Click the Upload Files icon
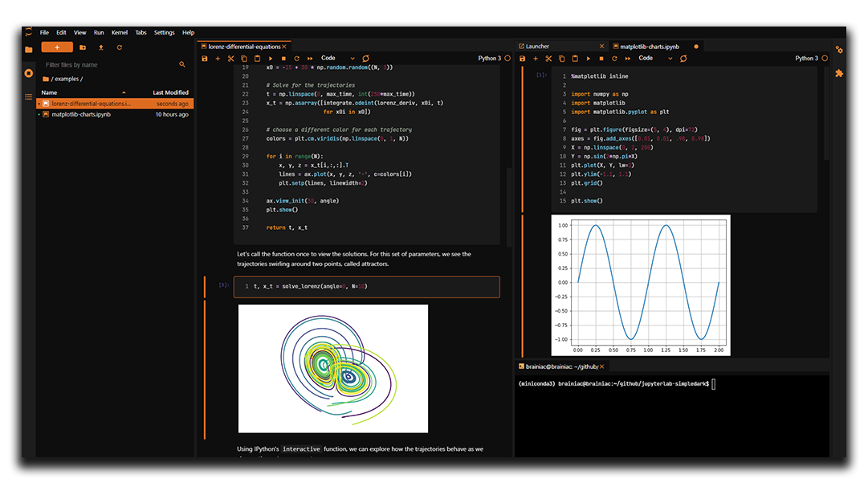 tap(100, 47)
